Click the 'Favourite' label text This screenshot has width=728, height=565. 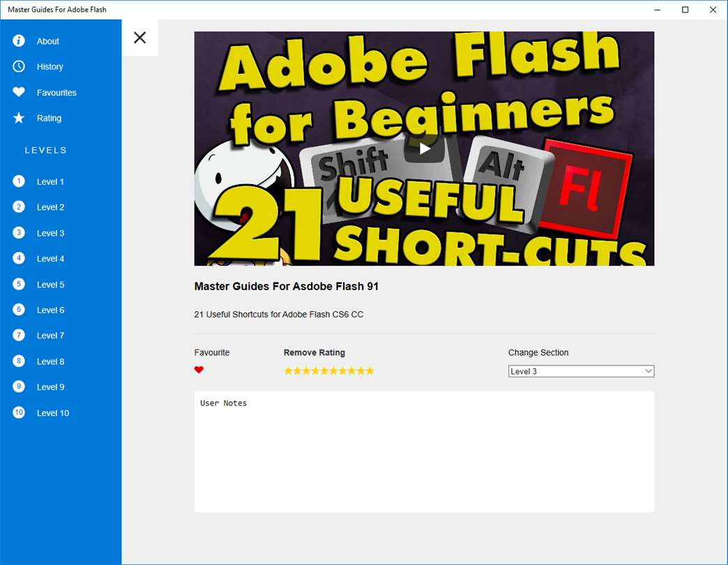[212, 352]
